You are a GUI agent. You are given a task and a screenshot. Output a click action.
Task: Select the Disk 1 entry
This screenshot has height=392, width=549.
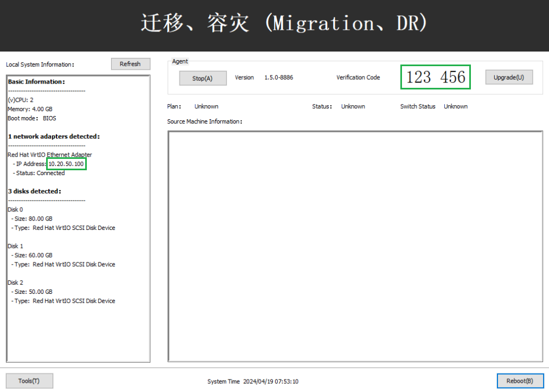(15, 246)
